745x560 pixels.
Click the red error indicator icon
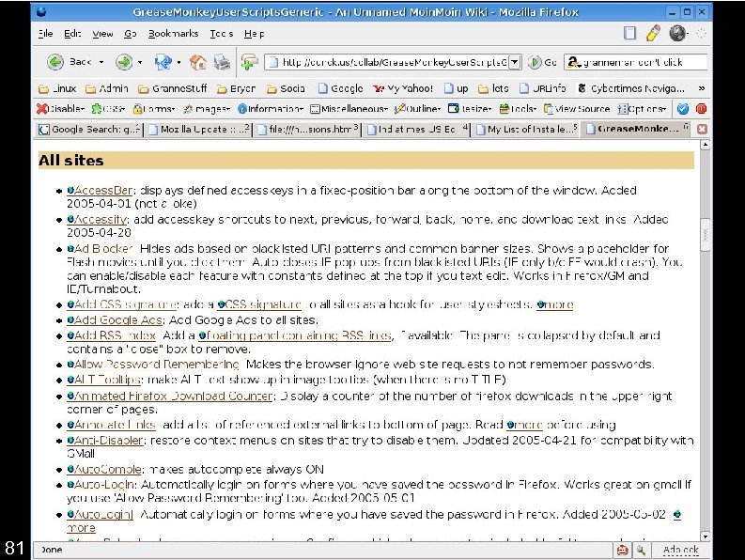pyautogui.click(x=701, y=109)
